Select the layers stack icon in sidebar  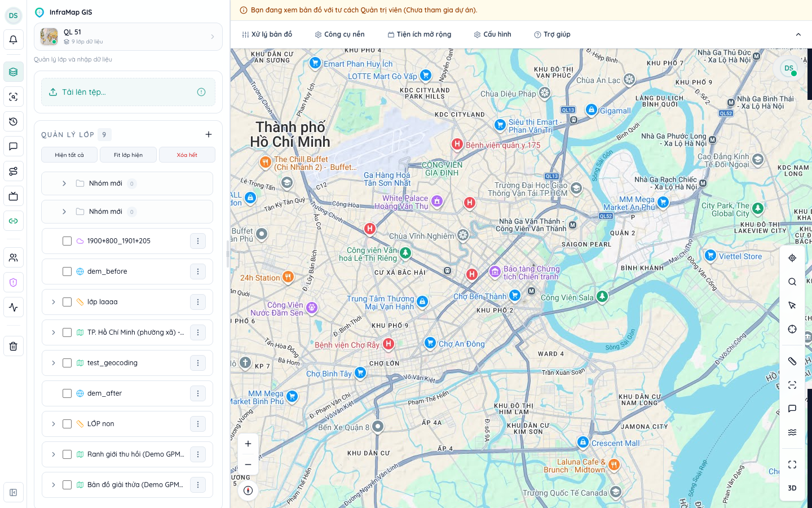pos(13,72)
